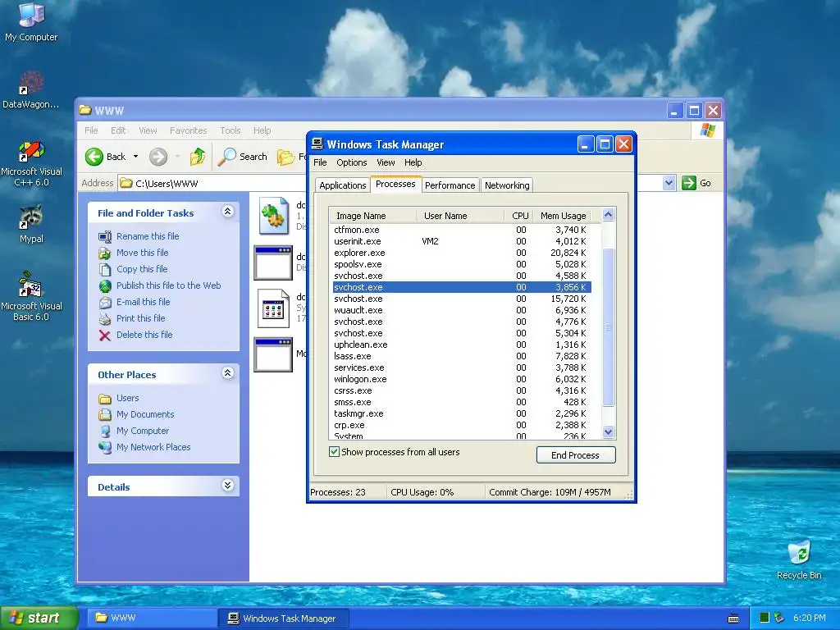840x630 pixels.
Task: Click the End Process button
Action: pyautogui.click(x=575, y=455)
